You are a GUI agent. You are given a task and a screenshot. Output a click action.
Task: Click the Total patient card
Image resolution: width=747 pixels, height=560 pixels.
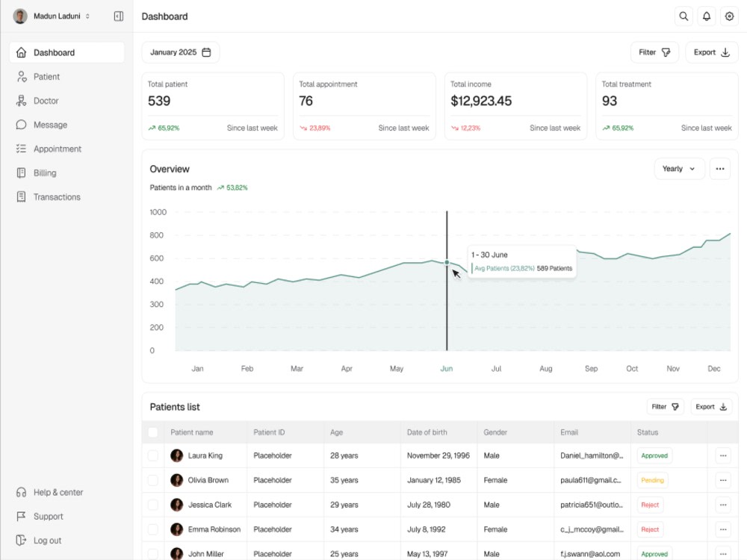tap(213, 106)
